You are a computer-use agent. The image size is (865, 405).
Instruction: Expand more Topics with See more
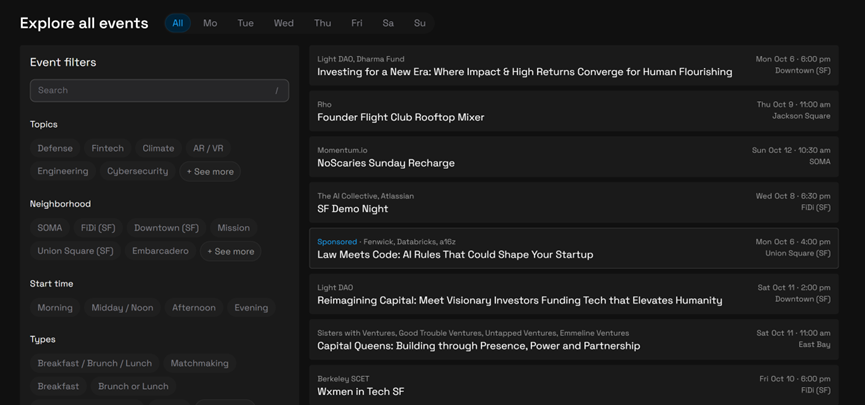click(210, 172)
